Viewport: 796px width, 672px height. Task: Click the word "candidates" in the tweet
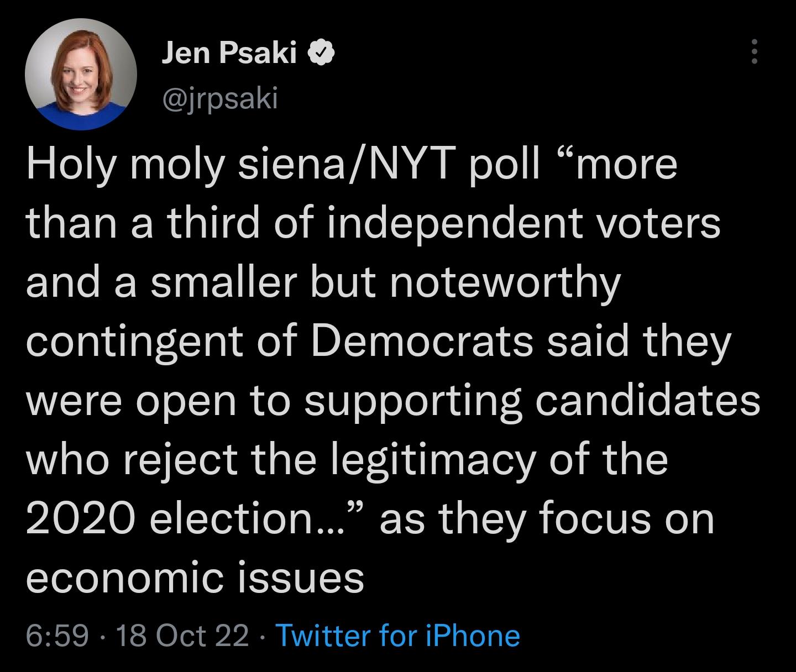pos(647,401)
